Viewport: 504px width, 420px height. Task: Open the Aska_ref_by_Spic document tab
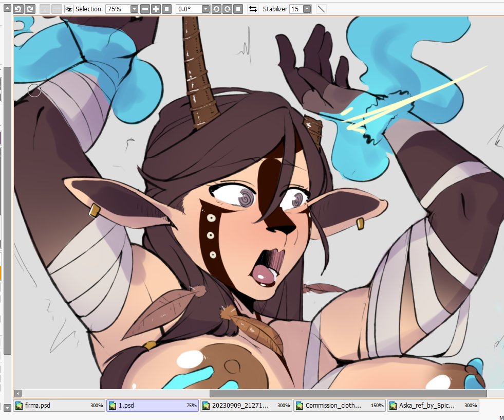[433, 406]
